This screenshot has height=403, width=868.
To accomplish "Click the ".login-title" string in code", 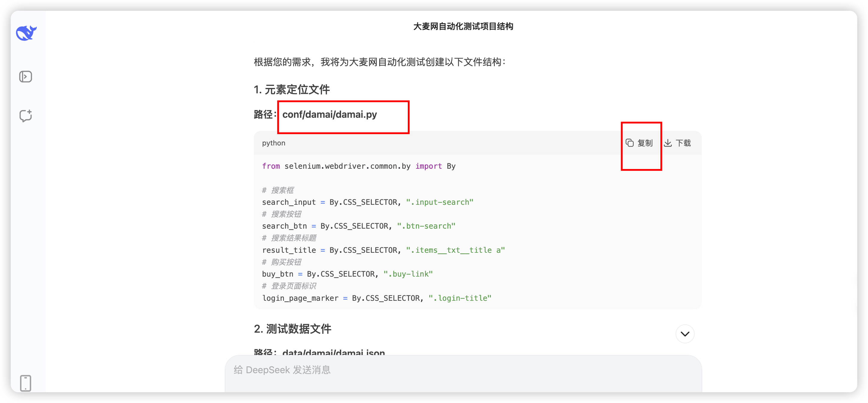I will 460,298.
